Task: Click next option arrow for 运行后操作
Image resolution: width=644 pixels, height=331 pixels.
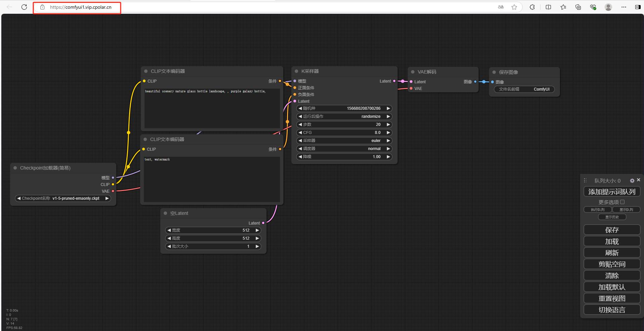Action: point(388,116)
